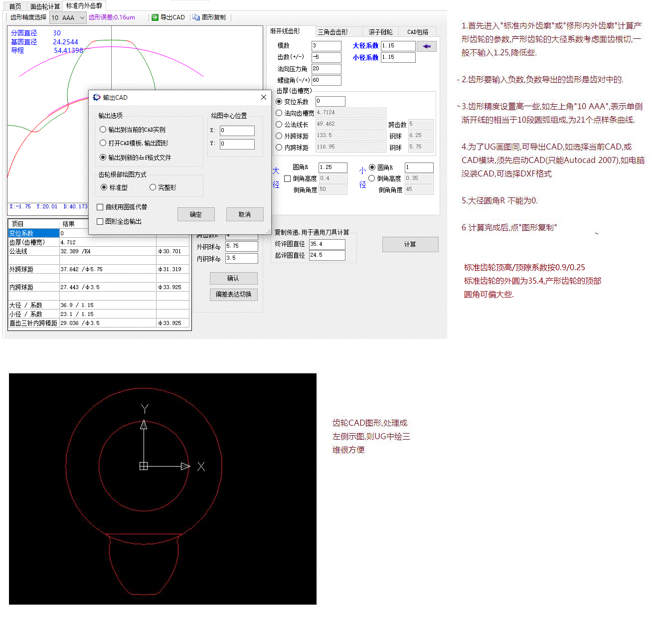
Task: Click the 模数 input field
Action: 327,46
